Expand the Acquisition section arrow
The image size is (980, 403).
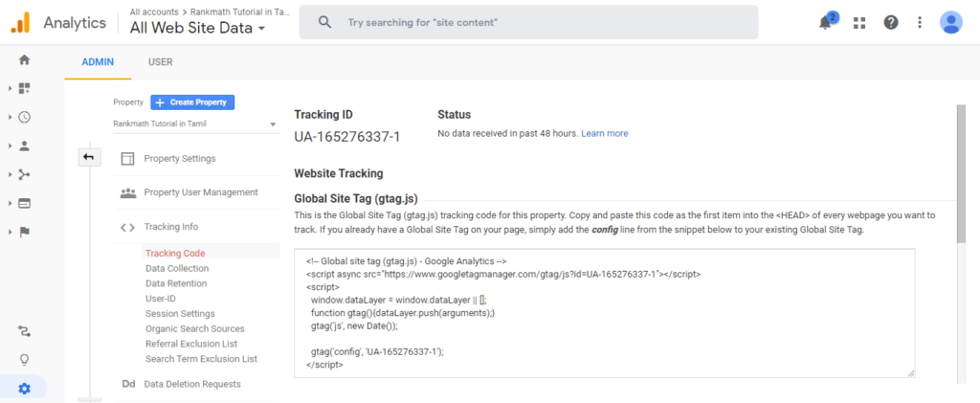coord(10,174)
